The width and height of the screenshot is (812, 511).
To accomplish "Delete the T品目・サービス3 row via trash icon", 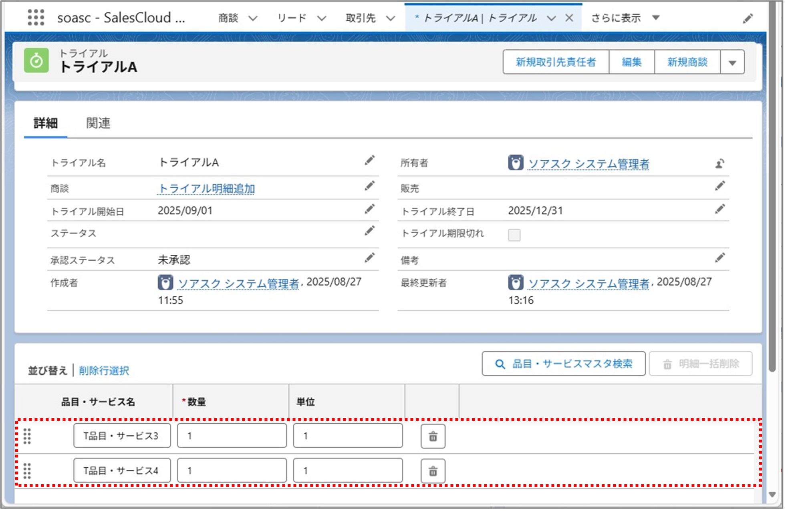I will [433, 436].
